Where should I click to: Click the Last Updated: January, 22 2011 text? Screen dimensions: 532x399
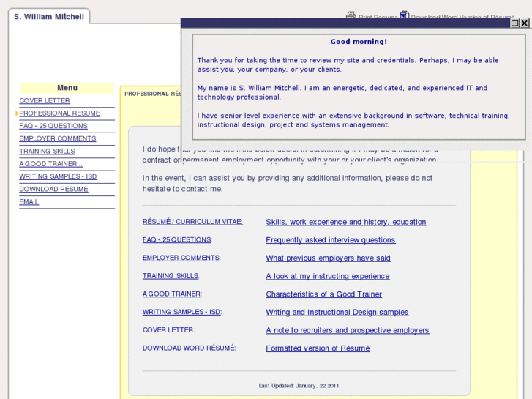(x=299, y=385)
